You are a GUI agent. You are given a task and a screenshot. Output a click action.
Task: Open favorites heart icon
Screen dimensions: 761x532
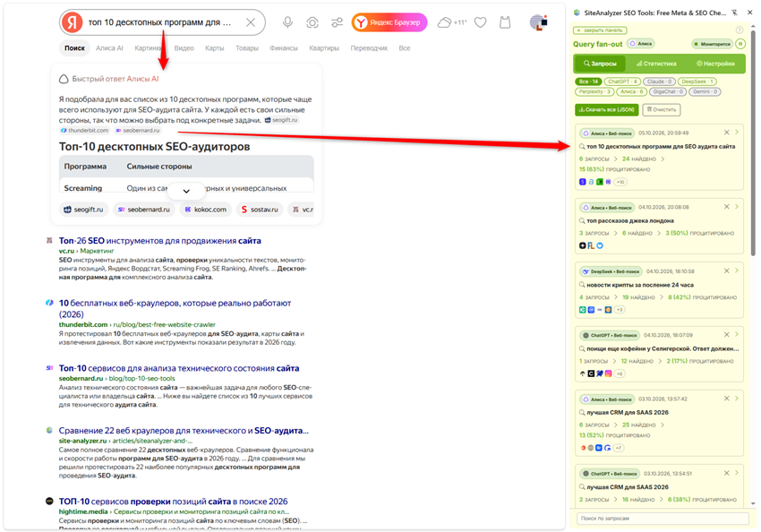(481, 22)
